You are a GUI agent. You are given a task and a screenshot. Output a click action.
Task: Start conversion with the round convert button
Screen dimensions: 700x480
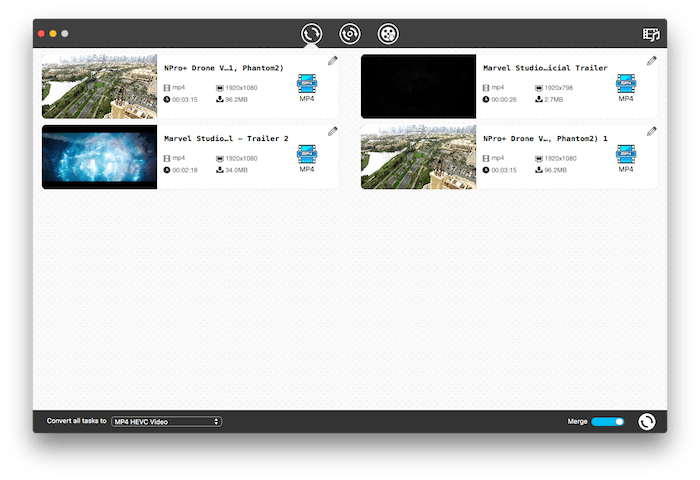[646, 422]
